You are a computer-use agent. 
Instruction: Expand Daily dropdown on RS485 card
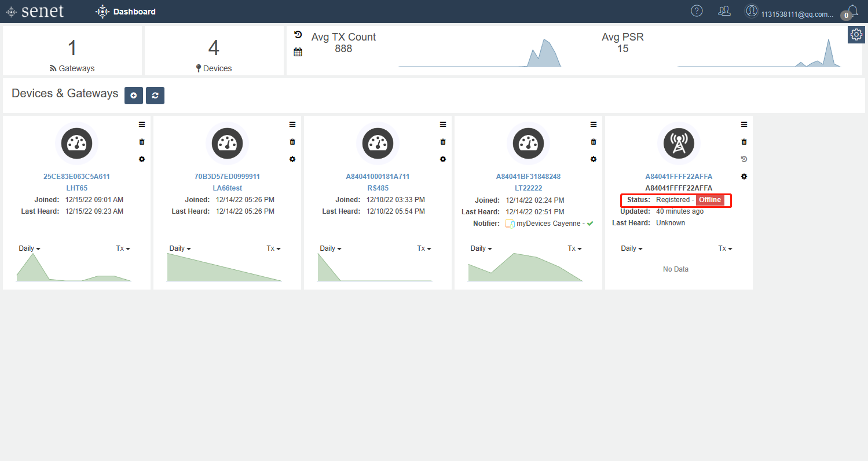(331, 248)
